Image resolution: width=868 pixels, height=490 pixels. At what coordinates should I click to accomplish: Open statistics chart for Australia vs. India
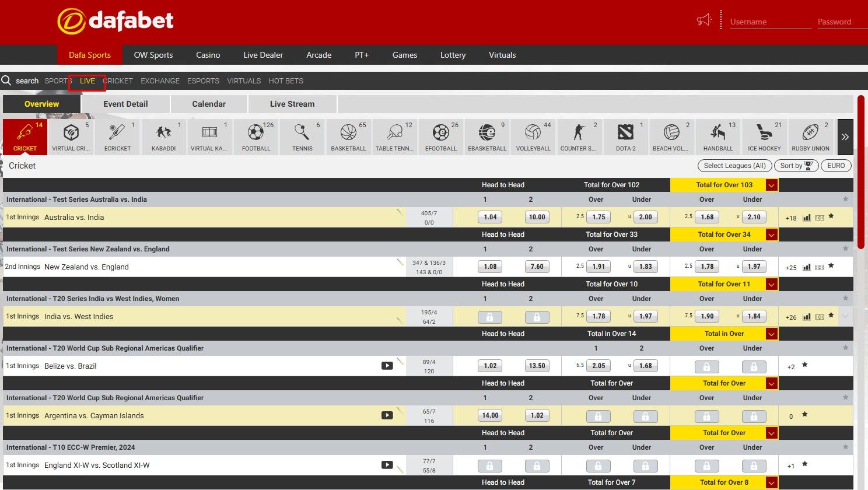click(807, 218)
